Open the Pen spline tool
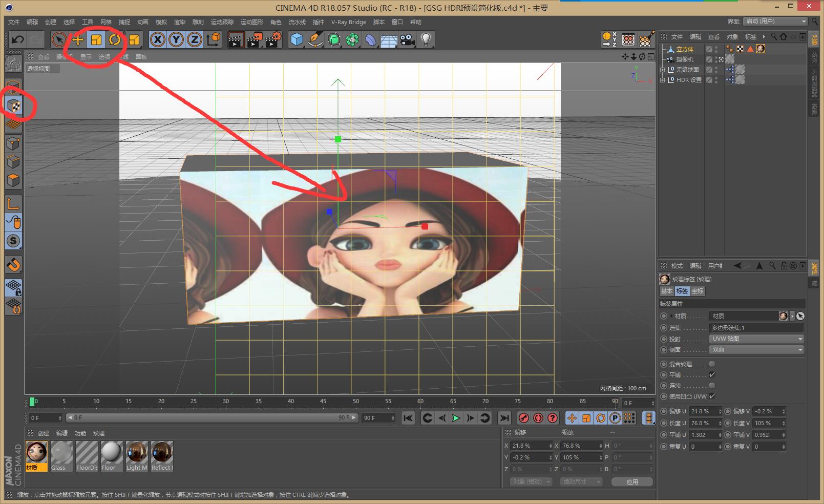The image size is (824, 504). 315,39
